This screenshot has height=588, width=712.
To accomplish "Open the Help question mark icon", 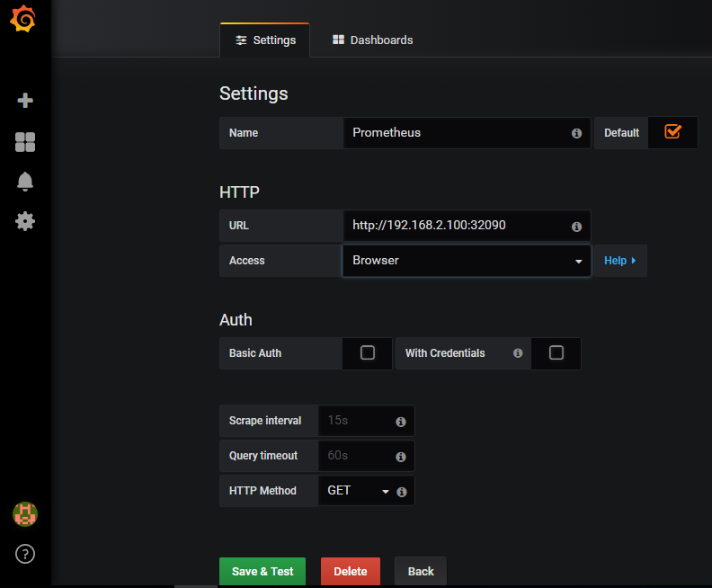I will pos(25,554).
